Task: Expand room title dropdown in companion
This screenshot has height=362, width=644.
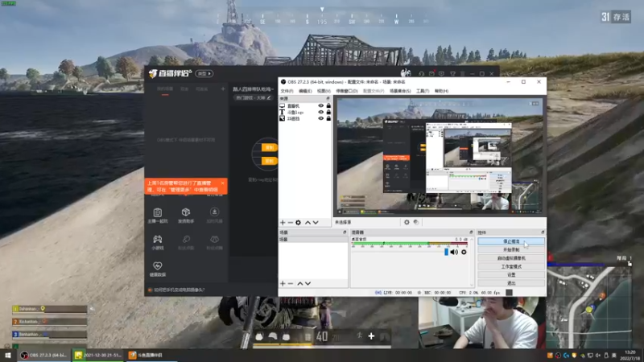Action: [x=254, y=89]
